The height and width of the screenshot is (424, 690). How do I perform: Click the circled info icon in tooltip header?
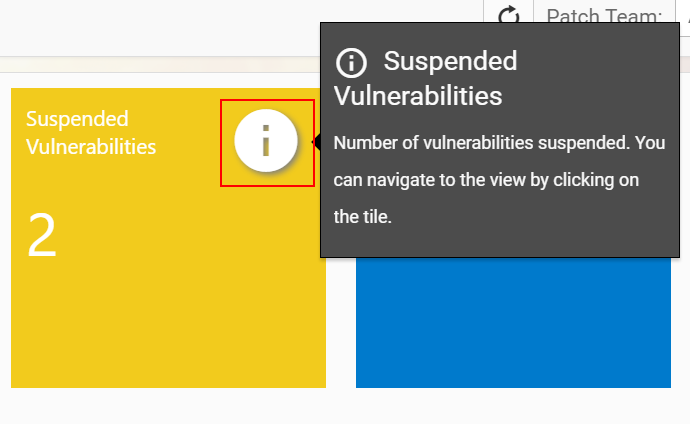tap(351, 63)
